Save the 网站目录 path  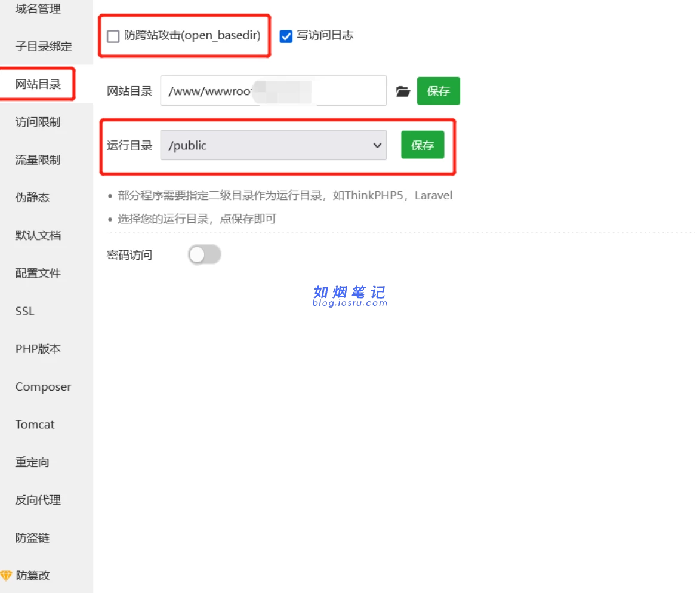pyautogui.click(x=439, y=91)
